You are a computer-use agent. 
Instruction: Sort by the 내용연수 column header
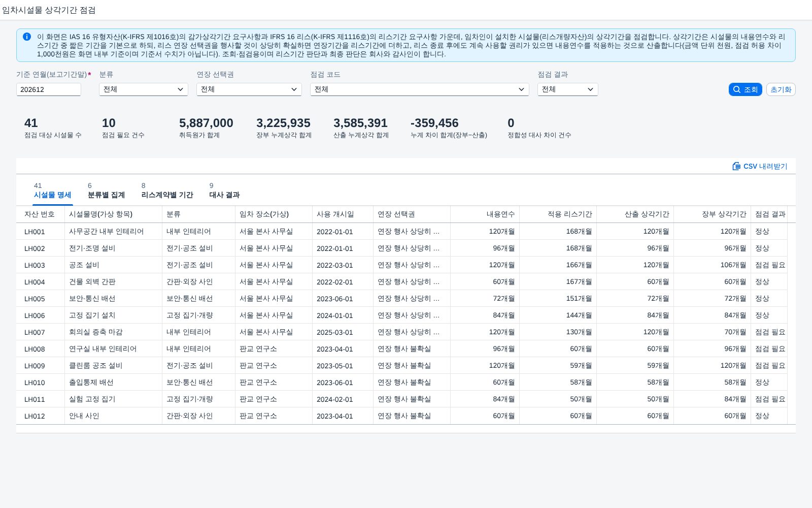tap(485, 214)
